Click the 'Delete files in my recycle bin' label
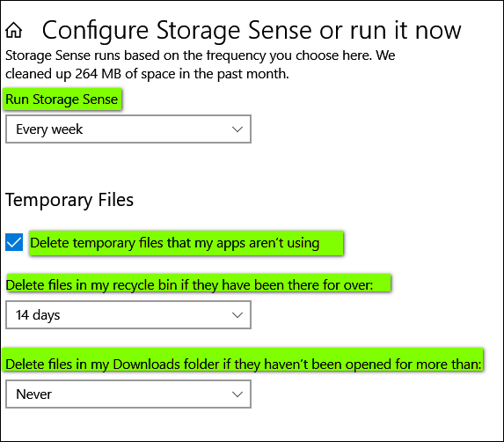This screenshot has width=504, height=442. pos(189,285)
